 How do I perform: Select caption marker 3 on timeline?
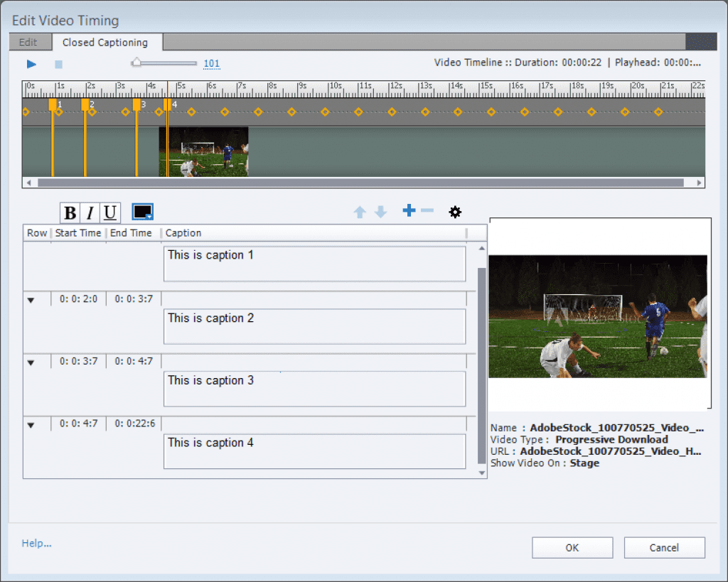[136, 104]
